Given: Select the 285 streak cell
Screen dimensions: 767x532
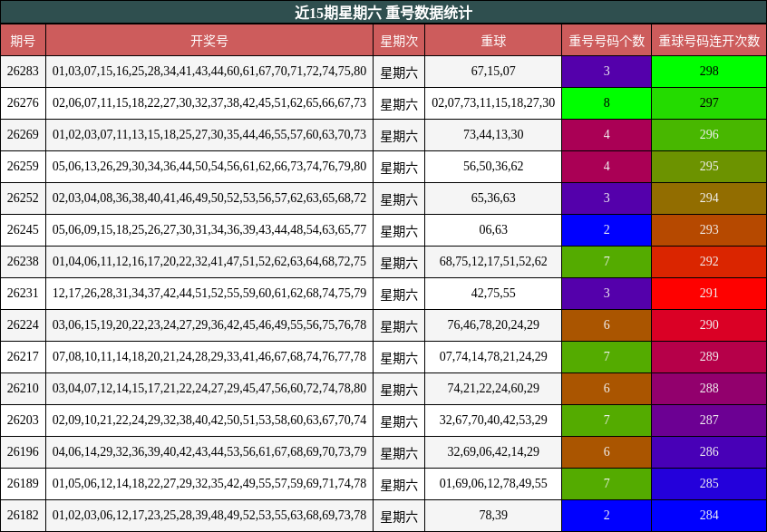Looking at the screenshot, I should (709, 484).
